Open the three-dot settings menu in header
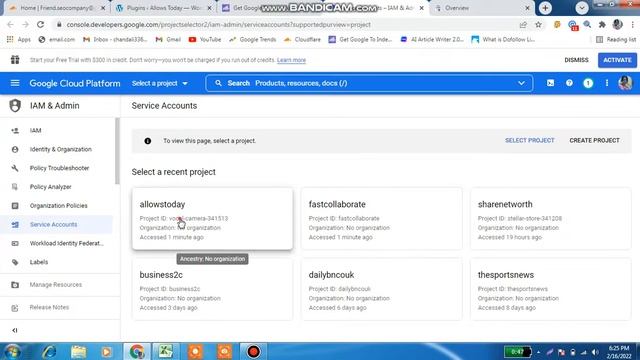 coord(607,83)
